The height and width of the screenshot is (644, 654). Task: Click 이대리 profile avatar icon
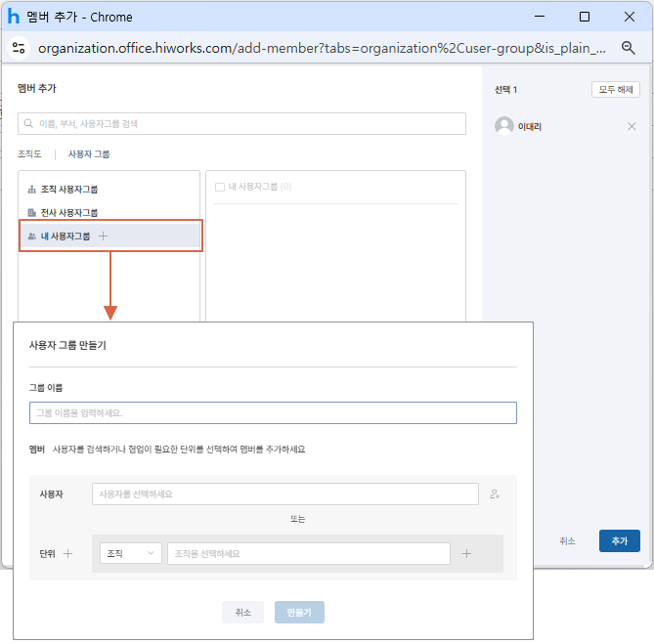504,126
